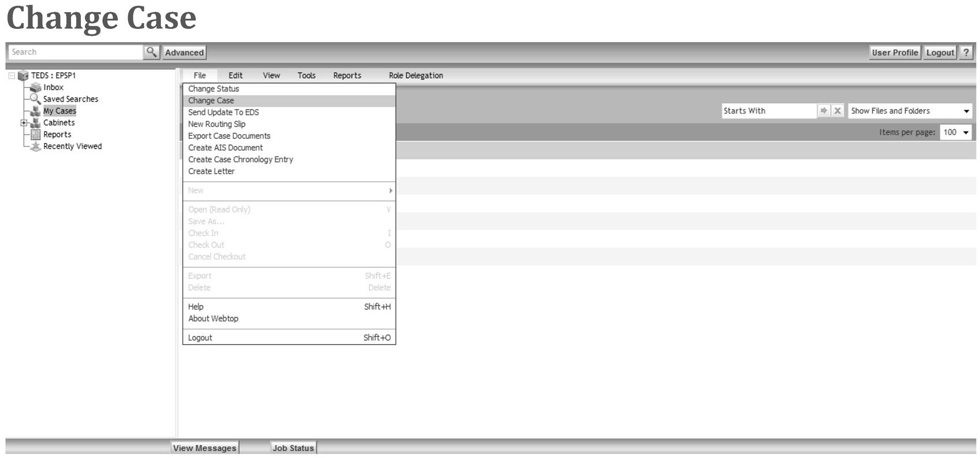Image resolution: width=980 pixels, height=458 pixels.
Task: Click the User Profile button
Action: tap(895, 53)
